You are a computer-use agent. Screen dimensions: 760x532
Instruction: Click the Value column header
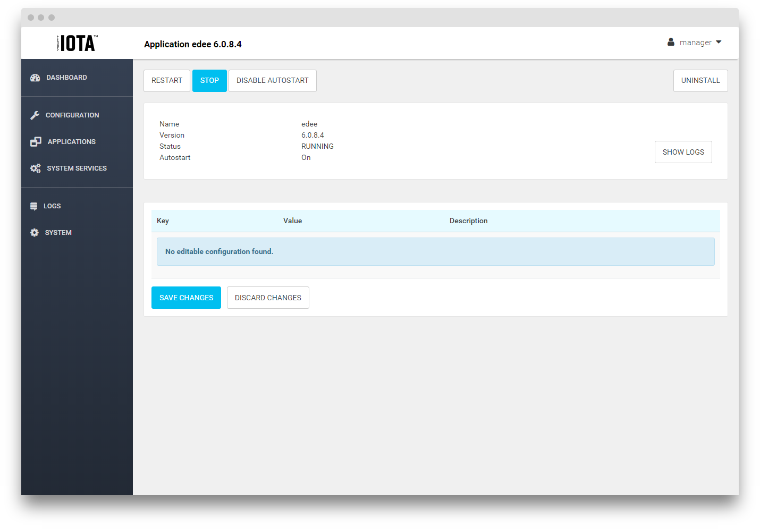[x=292, y=221]
